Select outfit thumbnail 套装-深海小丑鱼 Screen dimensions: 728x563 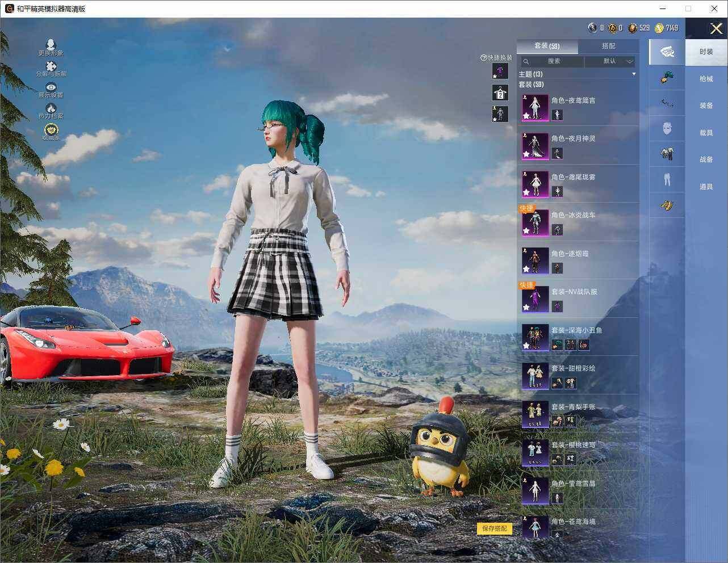tap(535, 337)
